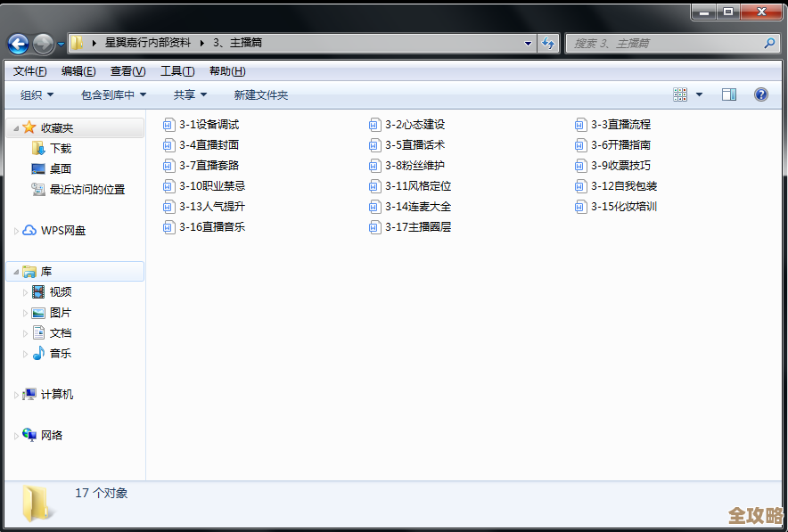788x532 pixels.
Task: Expand the 网络 tree node
Action: 16,436
